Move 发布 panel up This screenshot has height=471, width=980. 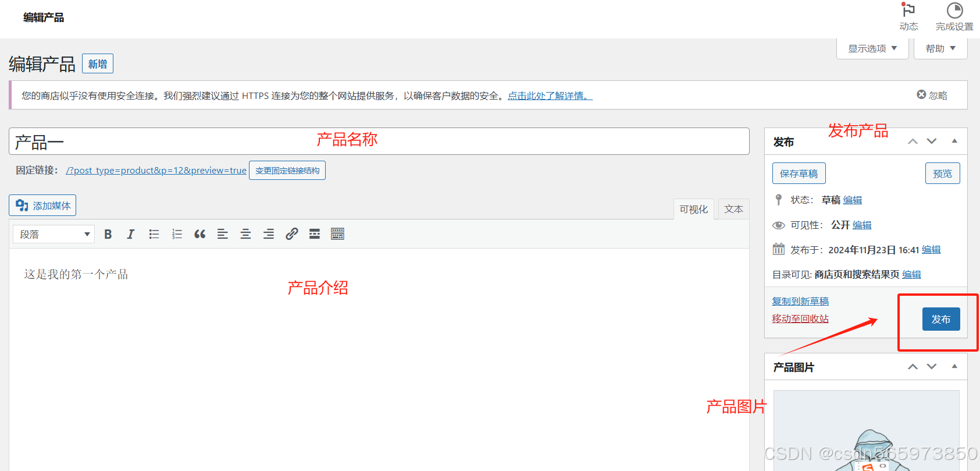(x=913, y=141)
